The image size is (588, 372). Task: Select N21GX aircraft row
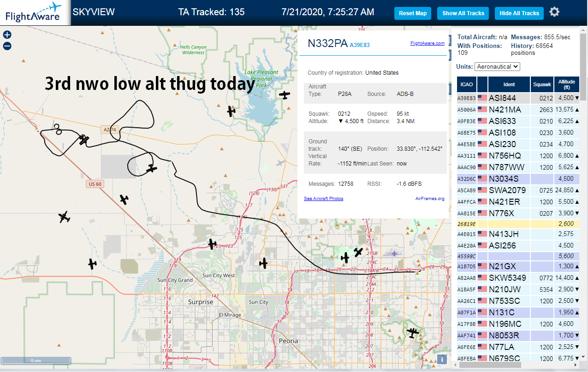[x=518, y=266]
